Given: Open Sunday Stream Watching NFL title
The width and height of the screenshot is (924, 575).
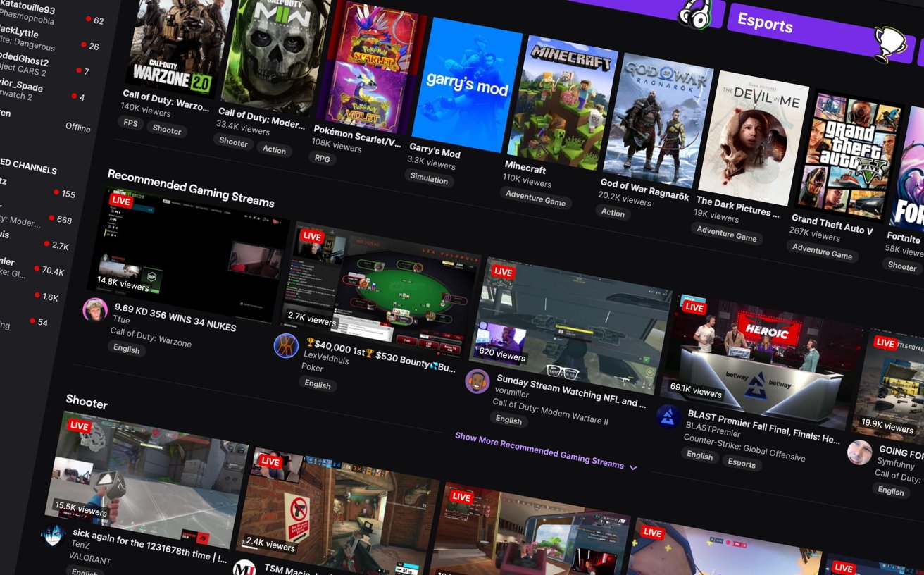Looking at the screenshot, I should pos(571,392).
